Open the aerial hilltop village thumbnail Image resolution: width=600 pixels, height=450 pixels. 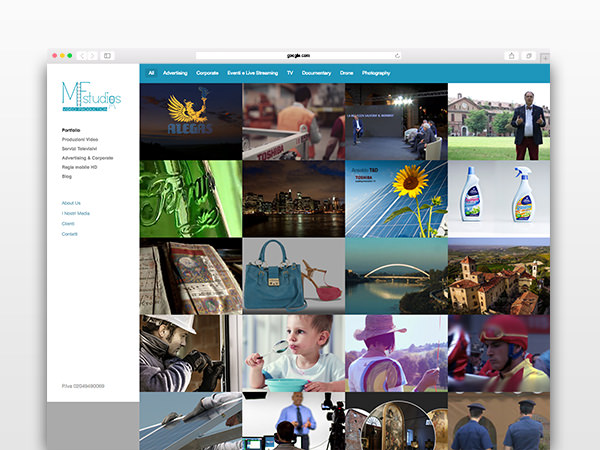pyautogui.click(x=499, y=276)
